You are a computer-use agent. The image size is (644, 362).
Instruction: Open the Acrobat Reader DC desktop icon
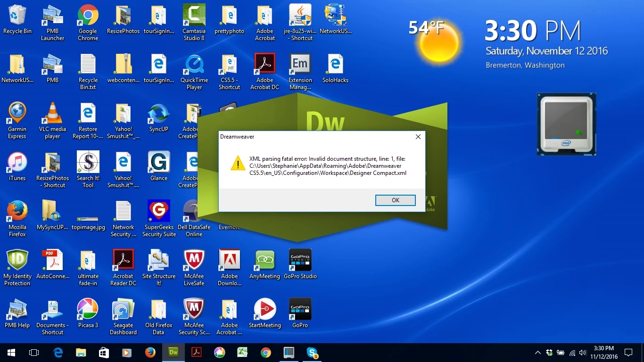[x=123, y=268]
